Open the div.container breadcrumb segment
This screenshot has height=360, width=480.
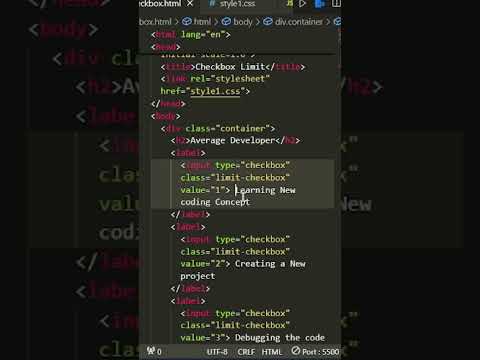pos(299,22)
